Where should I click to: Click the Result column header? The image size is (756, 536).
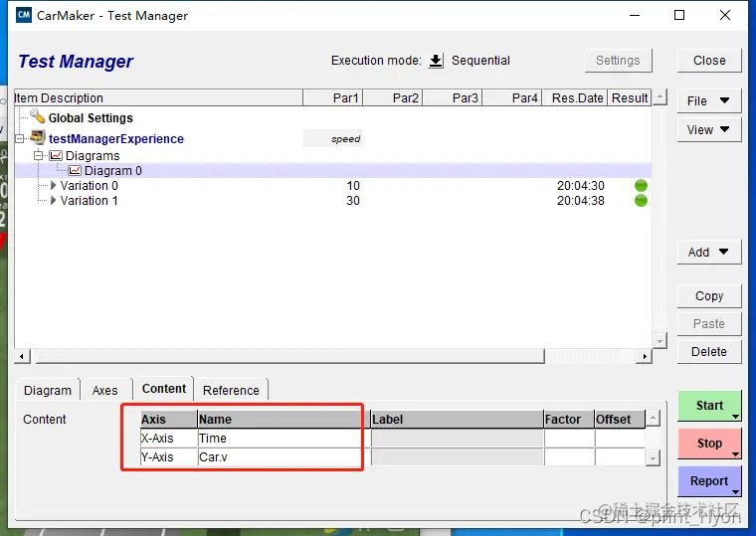point(630,97)
